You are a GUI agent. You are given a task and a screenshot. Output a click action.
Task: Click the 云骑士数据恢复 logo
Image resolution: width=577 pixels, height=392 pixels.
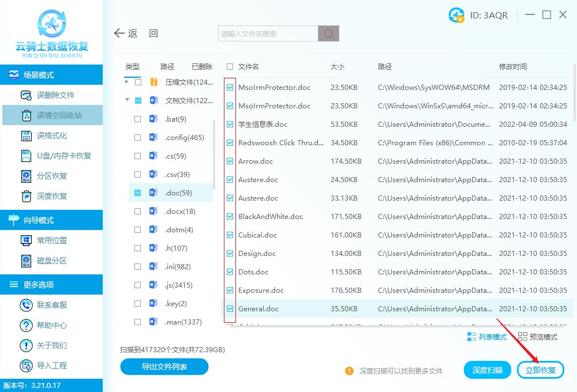click(52, 33)
